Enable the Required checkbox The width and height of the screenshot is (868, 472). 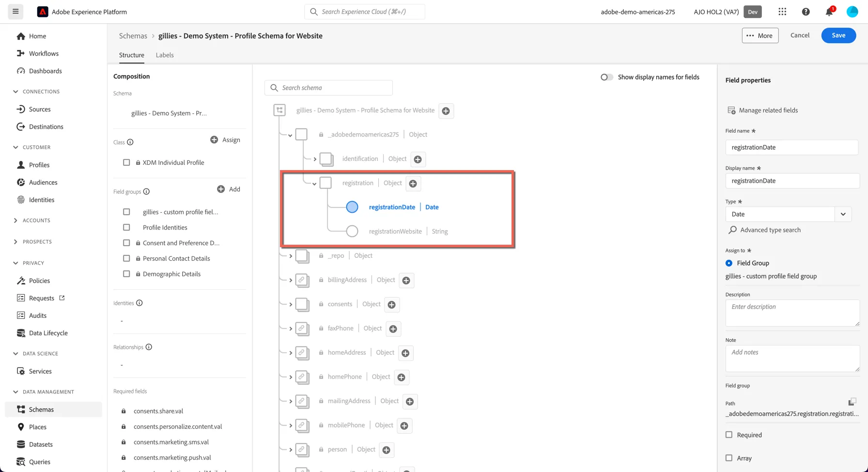729,435
